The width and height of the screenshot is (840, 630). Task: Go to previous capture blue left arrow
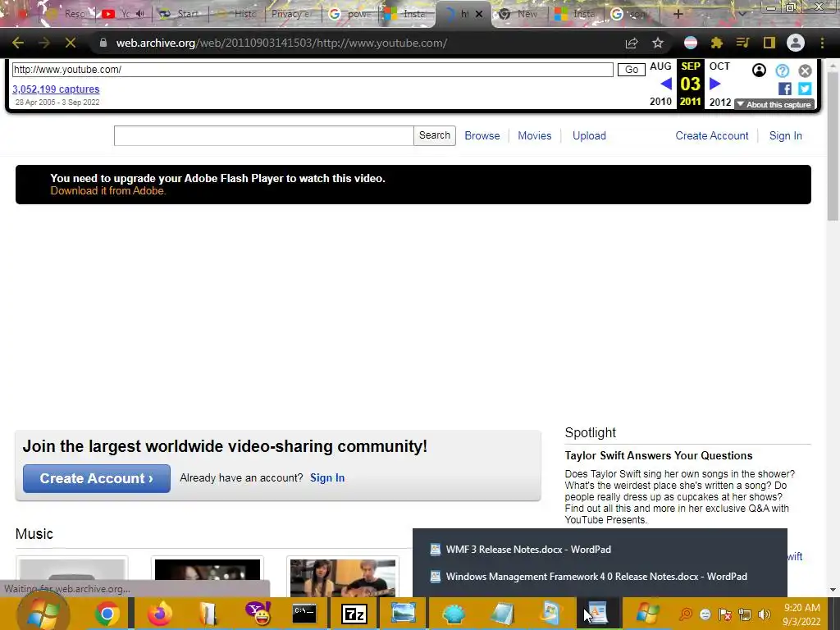tap(666, 84)
